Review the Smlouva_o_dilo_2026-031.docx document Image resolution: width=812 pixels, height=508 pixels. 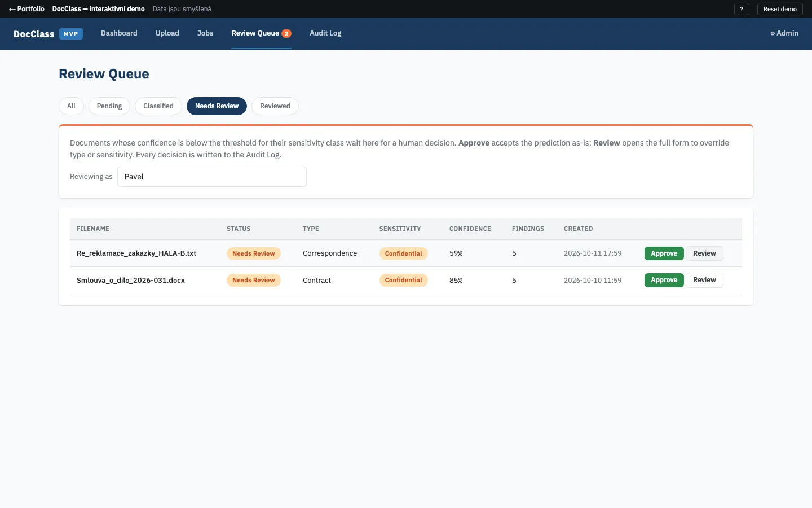coord(704,280)
